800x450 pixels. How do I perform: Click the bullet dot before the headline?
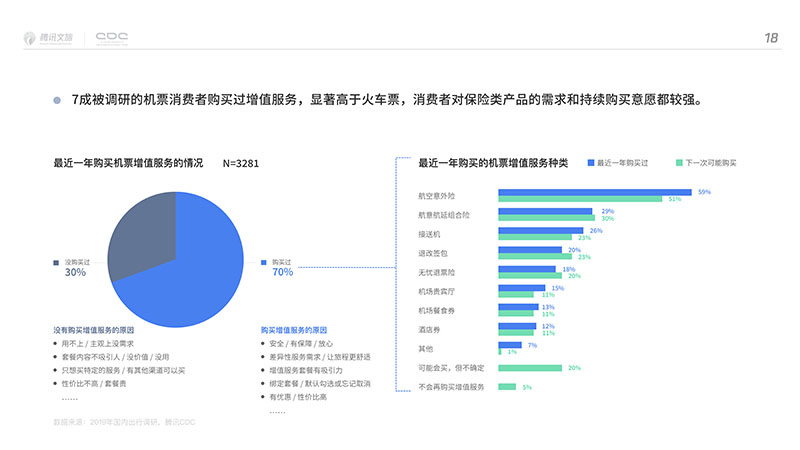tap(57, 100)
